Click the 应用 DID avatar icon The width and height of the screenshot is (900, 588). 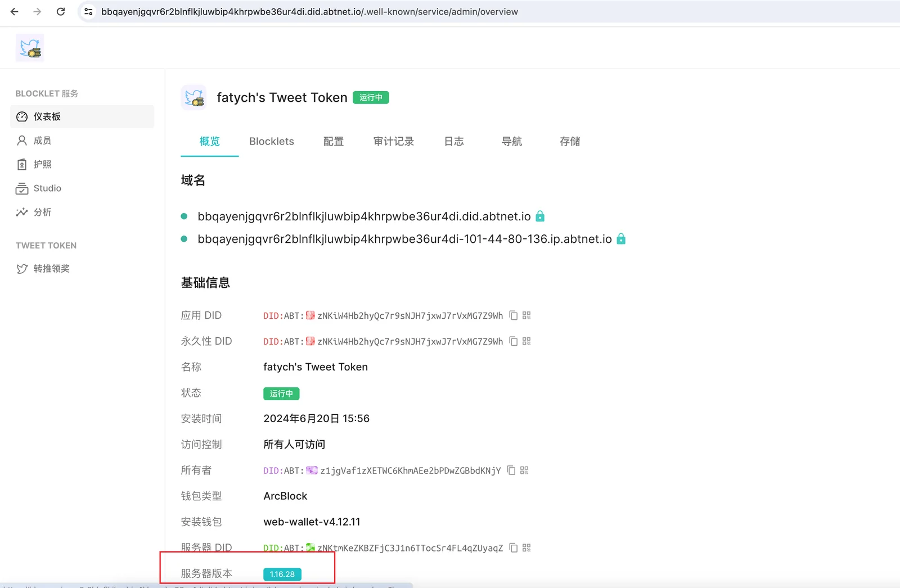click(x=310, y=315)
